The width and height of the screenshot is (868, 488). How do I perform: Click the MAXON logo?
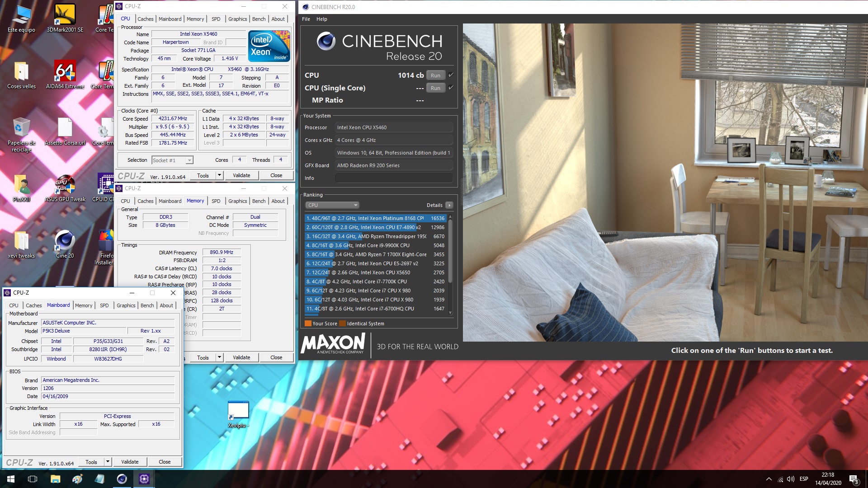pyautogui.click(x=333, y=344)
